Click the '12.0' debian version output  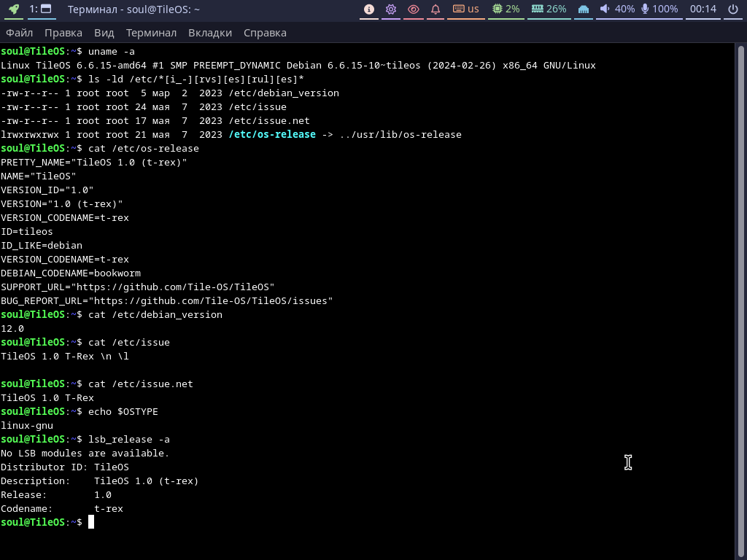click(12, 329)
